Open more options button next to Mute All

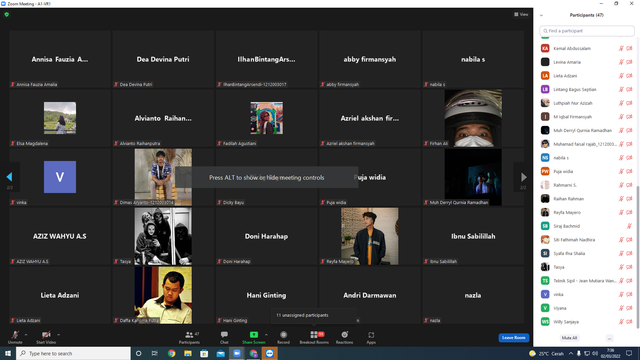pos(609,338)
